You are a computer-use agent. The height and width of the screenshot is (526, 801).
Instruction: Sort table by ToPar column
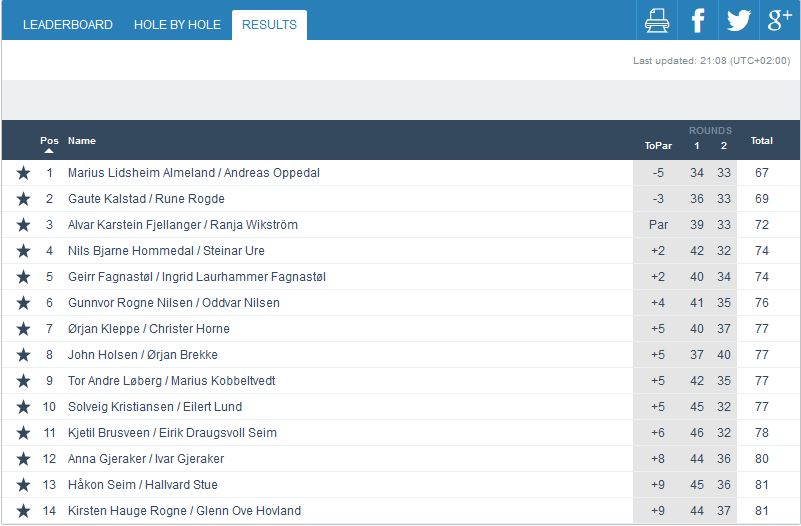[658, 146]
